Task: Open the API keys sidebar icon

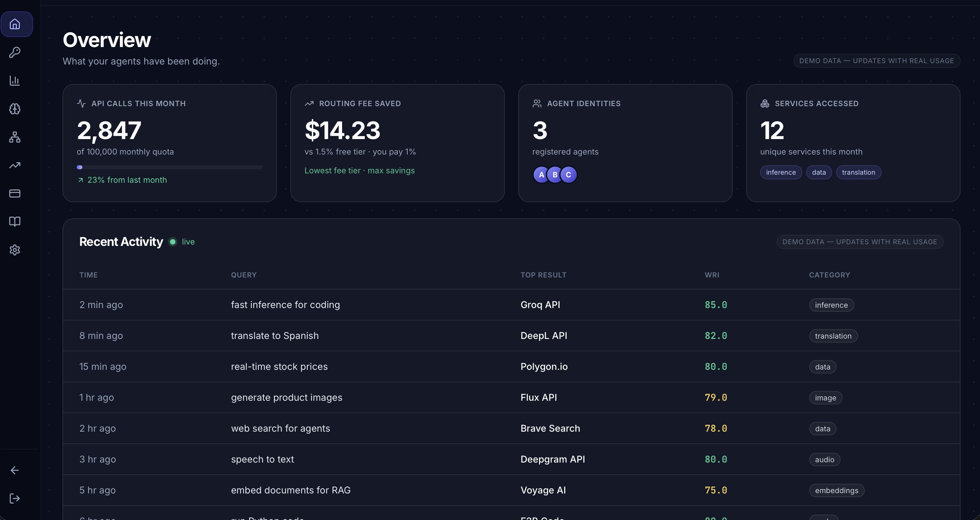Action: pos(15,52)
